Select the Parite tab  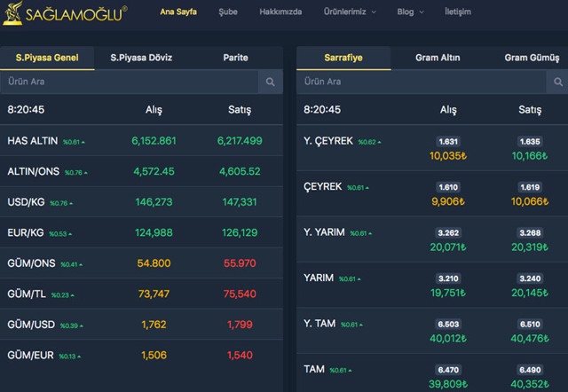(235, 59)
